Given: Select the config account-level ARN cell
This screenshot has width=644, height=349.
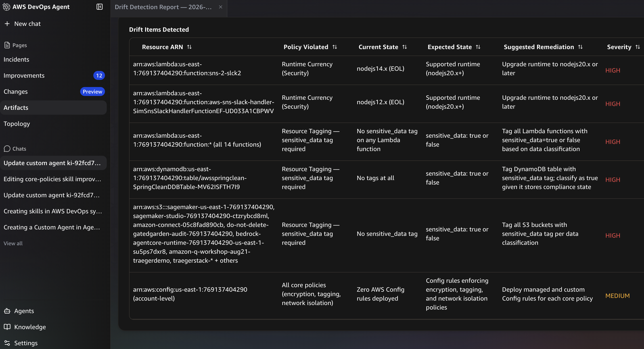Looking at the screenshot, I should pos(190,294).
